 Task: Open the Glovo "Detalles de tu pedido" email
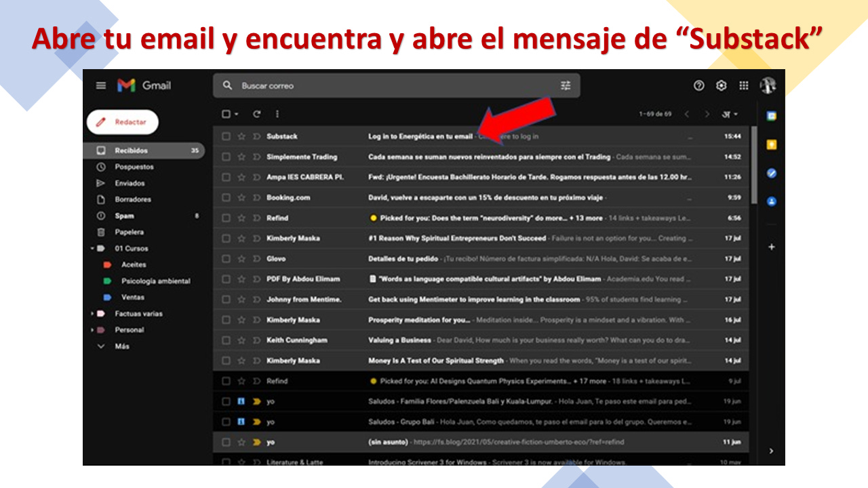pos(481,258)
